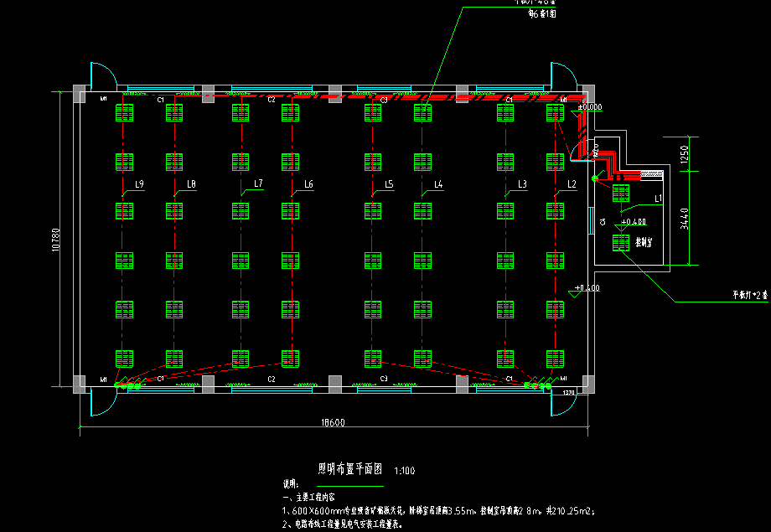Click the L9 circuit label

click(x=139, y=183)
